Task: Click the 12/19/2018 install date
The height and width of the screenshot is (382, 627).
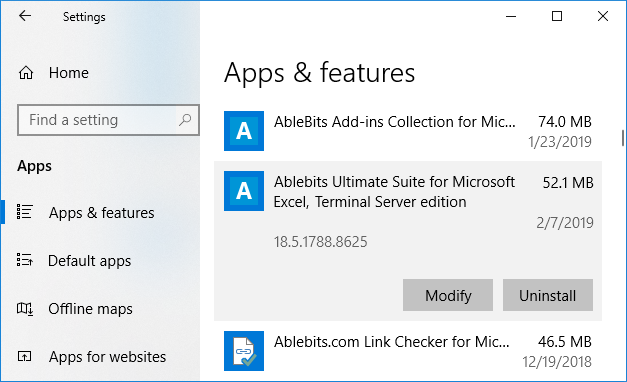Action: (x=557, y=362)
